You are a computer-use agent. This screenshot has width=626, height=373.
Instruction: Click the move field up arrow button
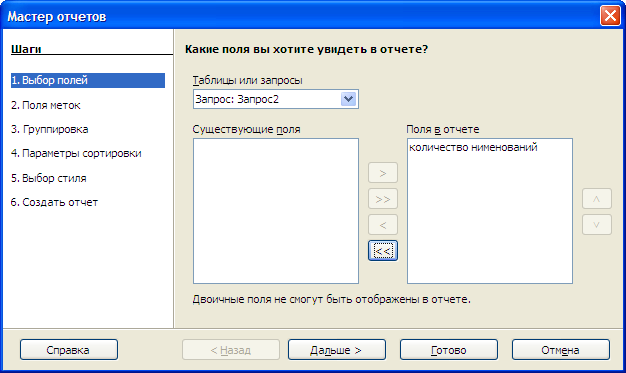596,199
